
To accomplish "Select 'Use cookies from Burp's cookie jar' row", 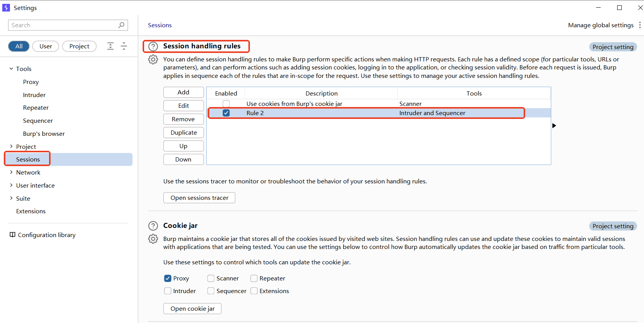I will pos(379,104).
